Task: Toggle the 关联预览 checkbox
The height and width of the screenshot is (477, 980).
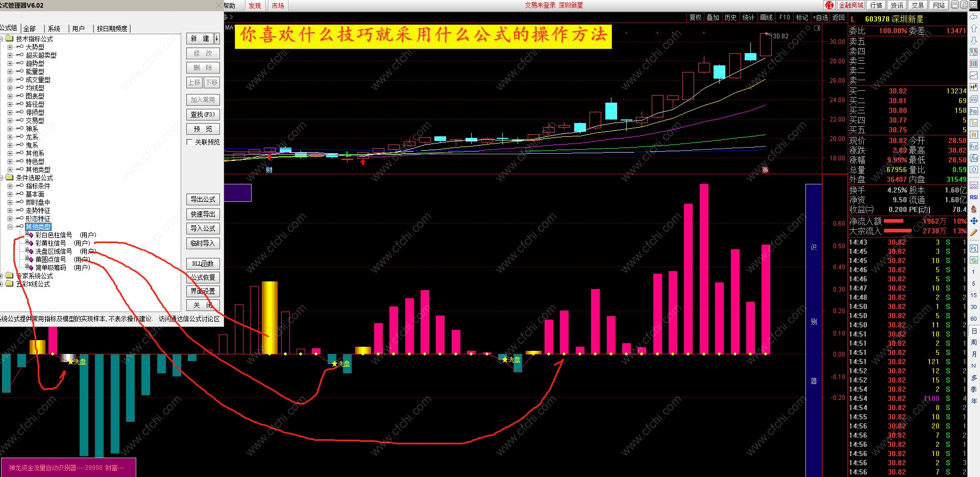Action: click(x=189, y=142)
